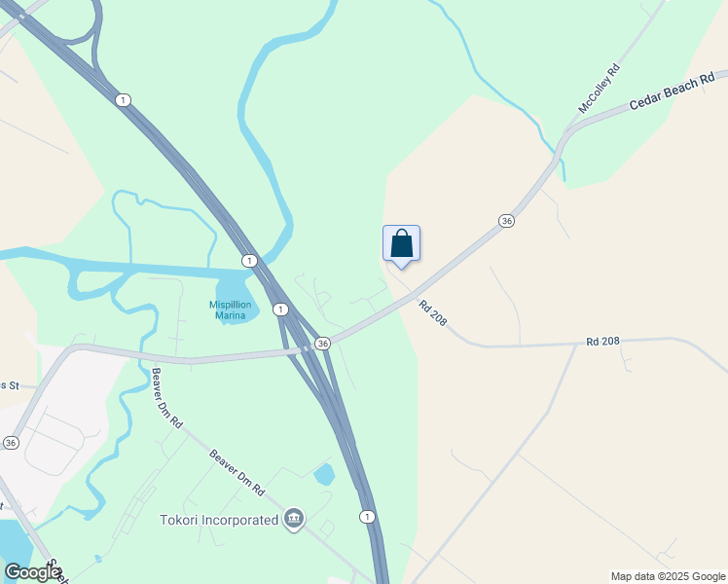Select the Mispillion Marina label

click(x=231, y=310)
